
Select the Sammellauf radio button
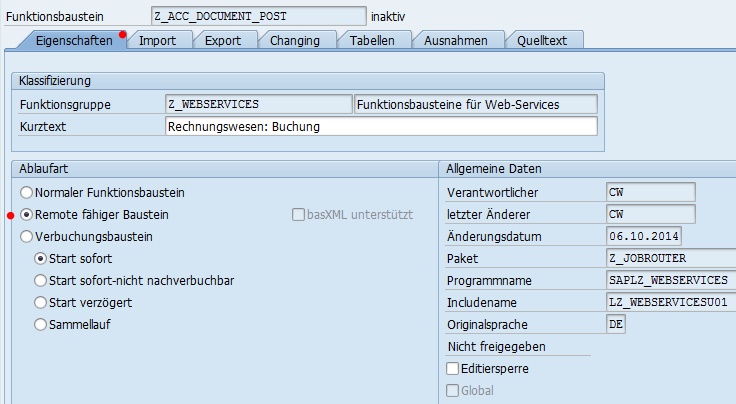41,325
